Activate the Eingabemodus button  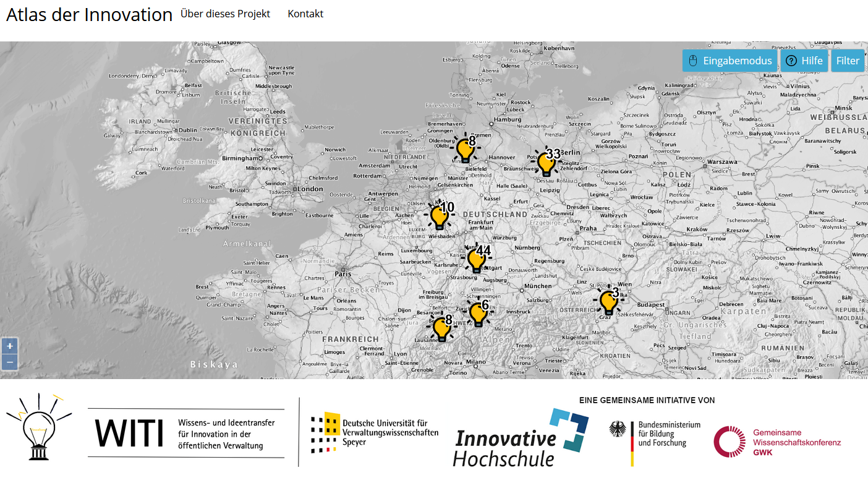[x=730, y=61]
